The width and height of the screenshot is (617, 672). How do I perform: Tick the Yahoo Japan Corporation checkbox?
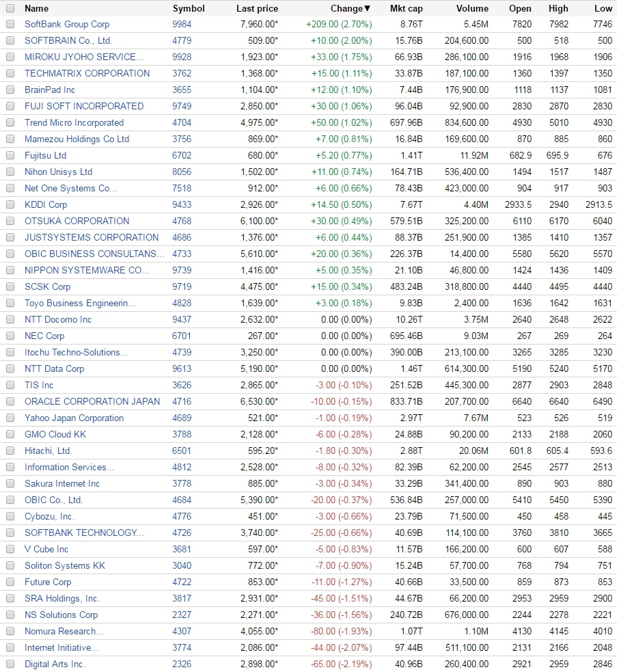click(10, 418)
